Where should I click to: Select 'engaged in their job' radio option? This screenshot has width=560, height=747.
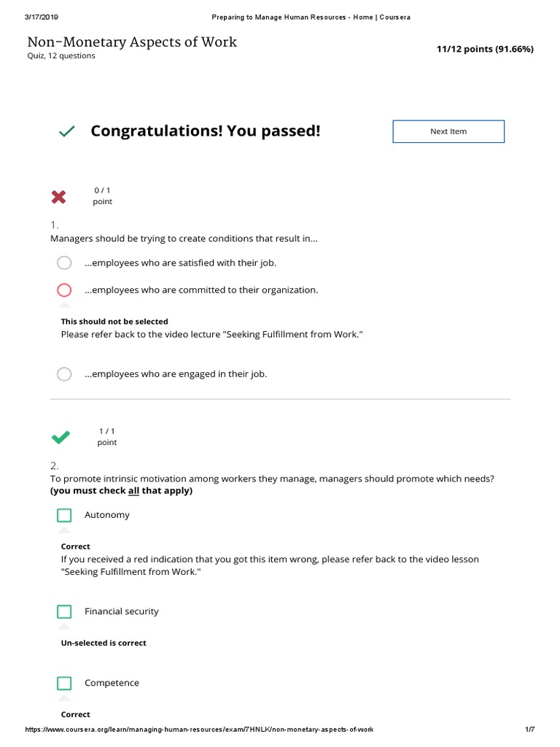coord(64,374)
